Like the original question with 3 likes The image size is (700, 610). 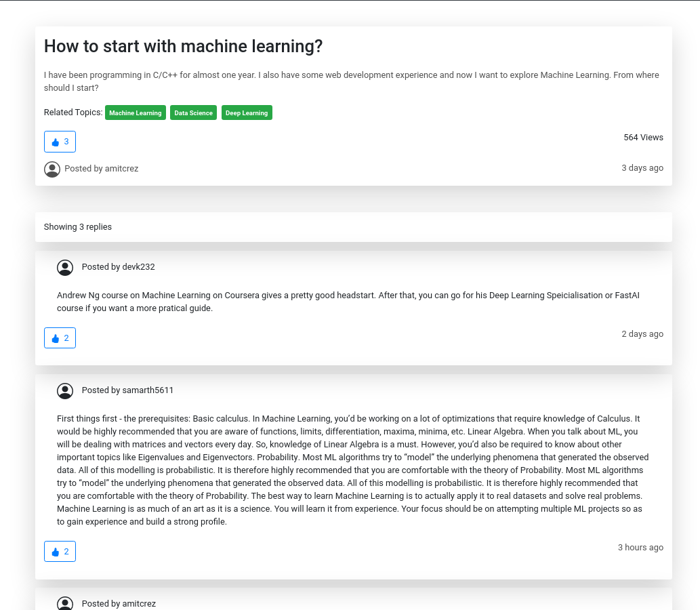[60, 142]
